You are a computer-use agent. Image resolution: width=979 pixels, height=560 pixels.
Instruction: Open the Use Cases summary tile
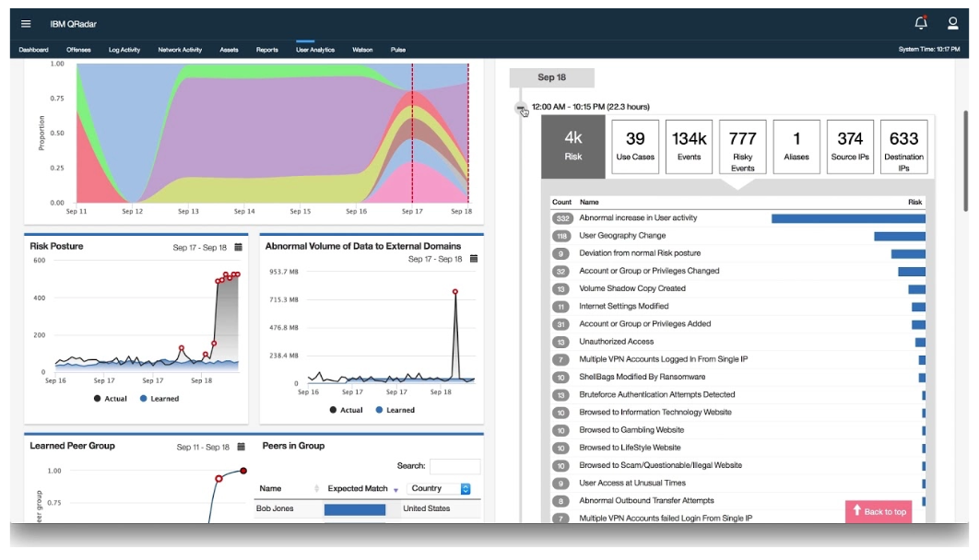point(635,146)
